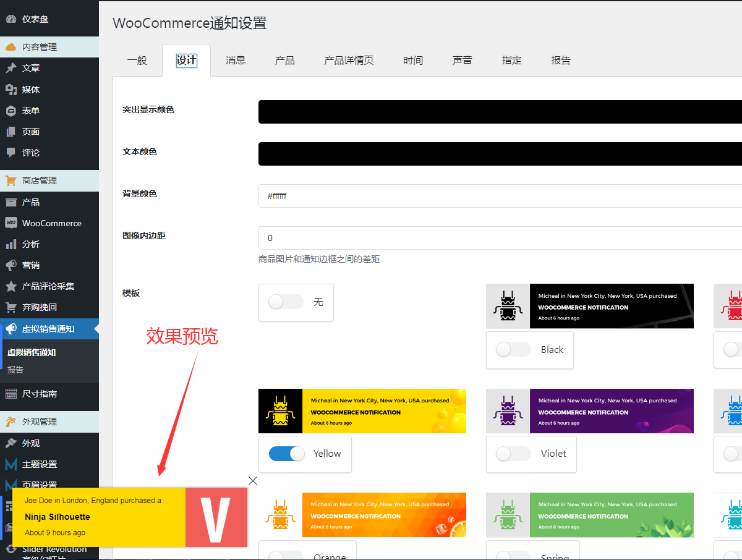Click the pushpin icon beside 文章
Image resolution: width=742 pixels, height=560 pixels.
pyautogui.click(x=11, y=68)
